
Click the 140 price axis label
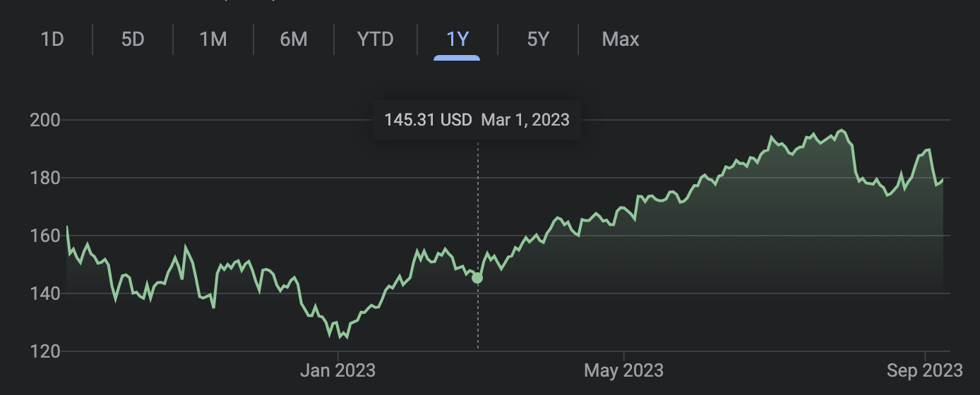[x=45, y=293]
